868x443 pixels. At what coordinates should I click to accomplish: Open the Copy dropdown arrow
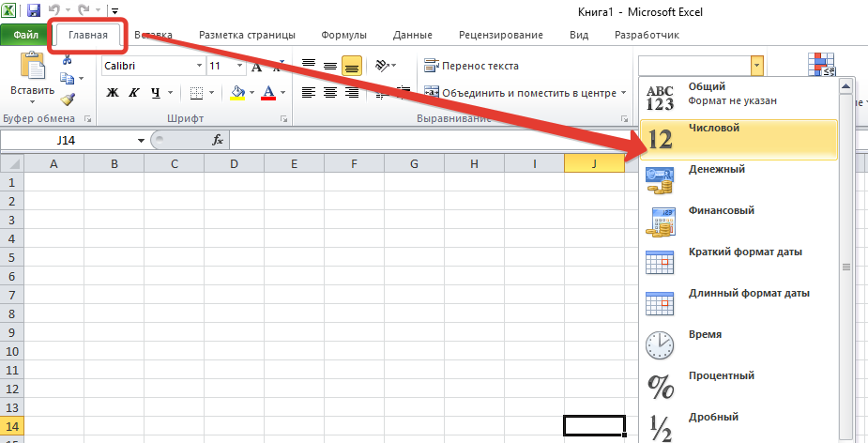pyautogui.click(x=81, y=79)
